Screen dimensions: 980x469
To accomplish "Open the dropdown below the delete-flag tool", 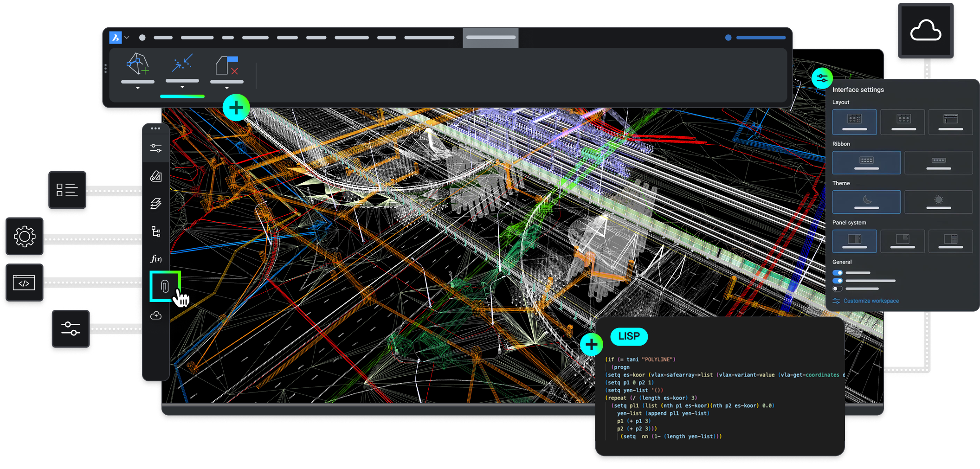I will (x=227, y=87).
